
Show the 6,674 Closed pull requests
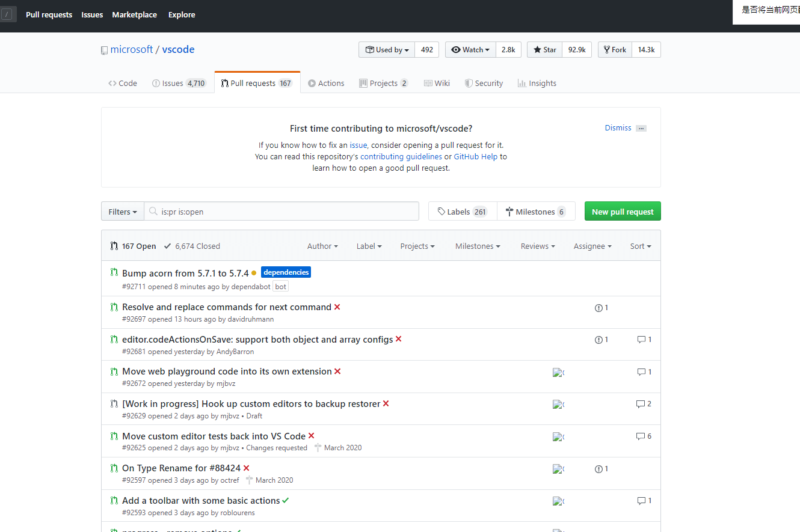click(192, 246)
